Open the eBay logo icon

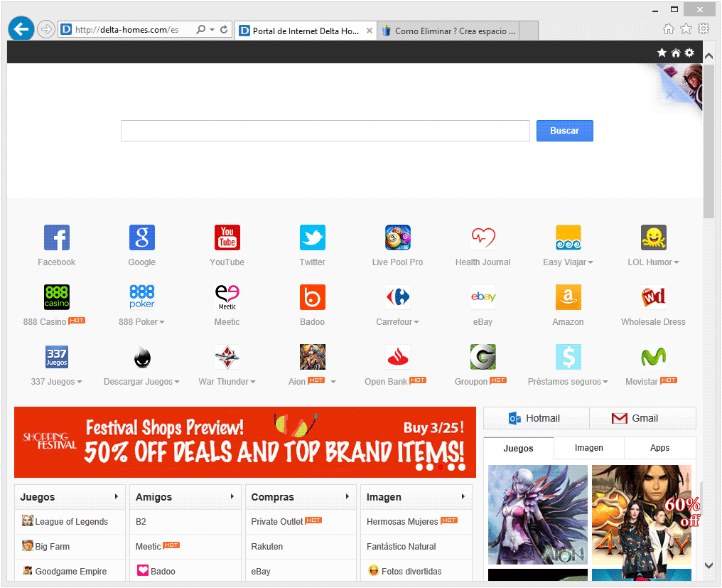[483, 296]
